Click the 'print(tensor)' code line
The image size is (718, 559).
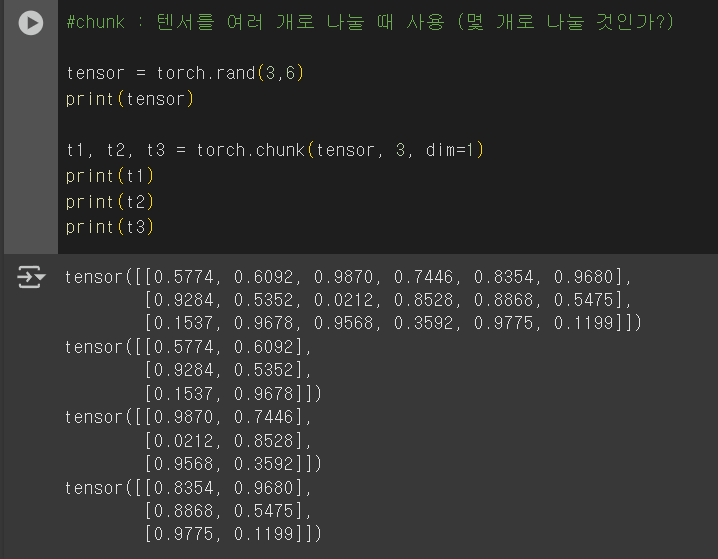130,99
